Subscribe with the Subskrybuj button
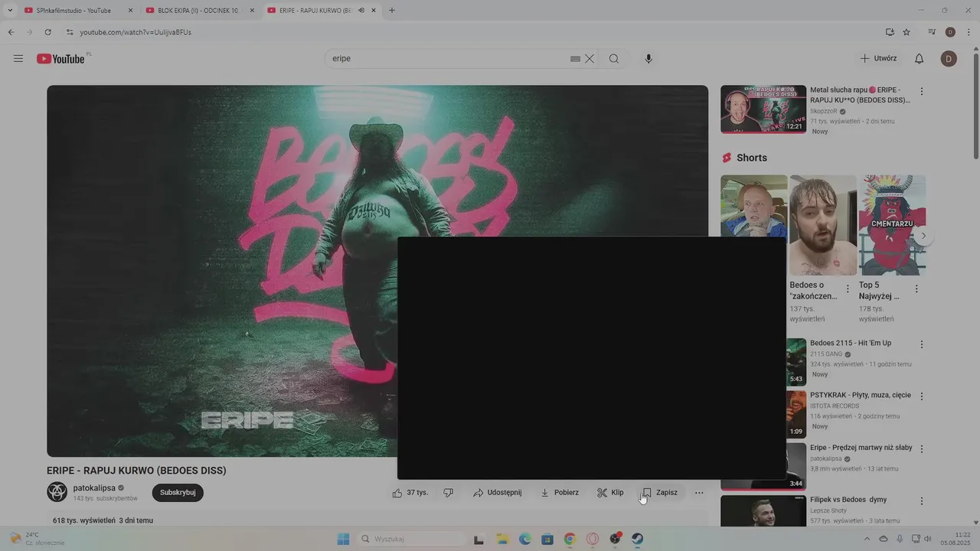980x551 pixels. click(178, 493)
